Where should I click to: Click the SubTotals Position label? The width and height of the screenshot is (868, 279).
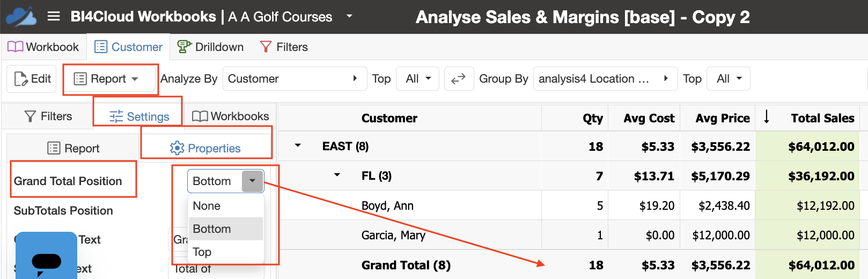[63, 211]
